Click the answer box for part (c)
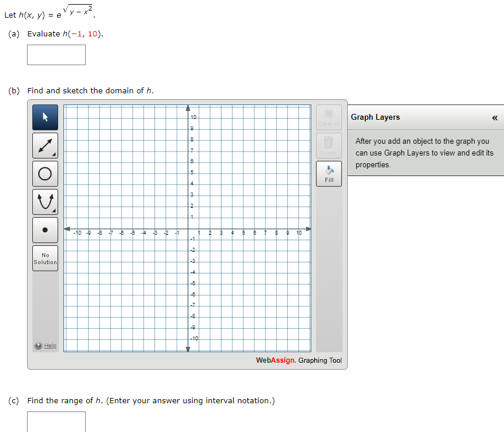The image size is (504, 432). pyautogui.click(x=56, y=422)
